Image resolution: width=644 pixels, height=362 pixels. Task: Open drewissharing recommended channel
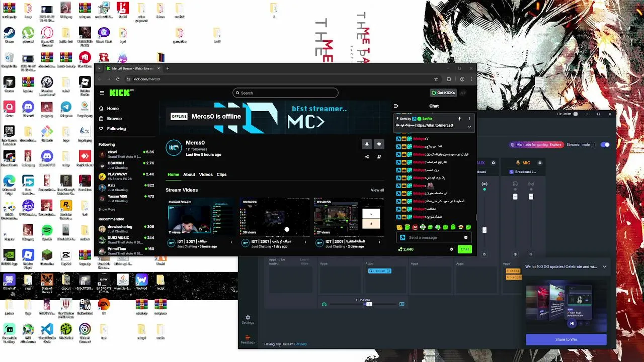tap(127, 228)
